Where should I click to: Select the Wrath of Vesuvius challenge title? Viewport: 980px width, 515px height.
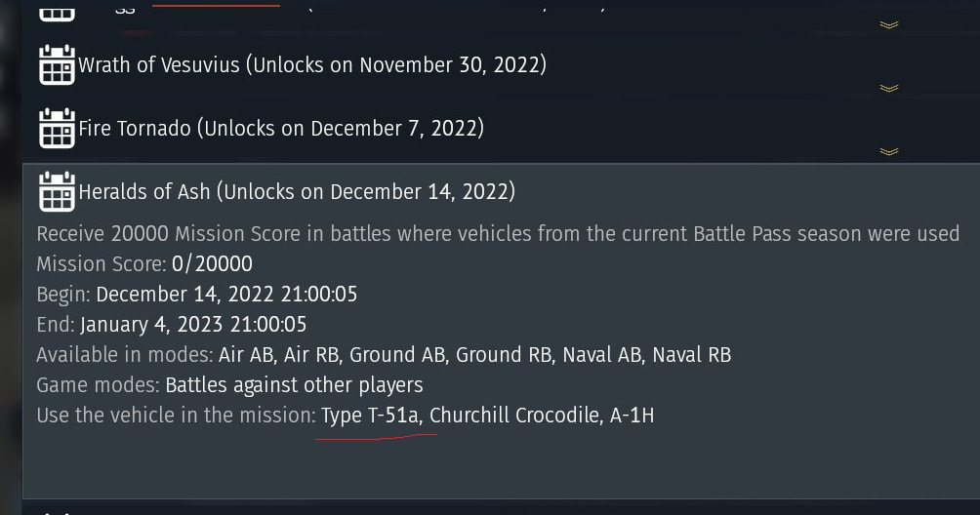click(x=311, y=65)
